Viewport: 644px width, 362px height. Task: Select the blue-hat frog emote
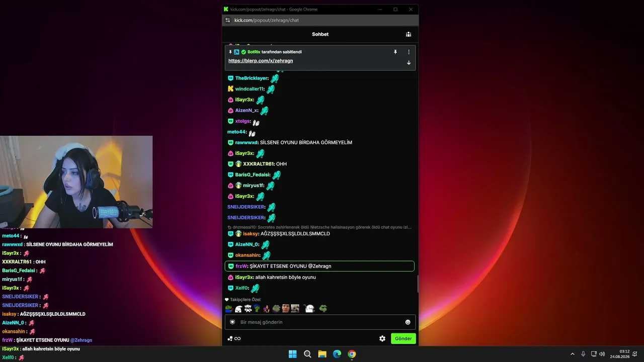tap(257, 308)
